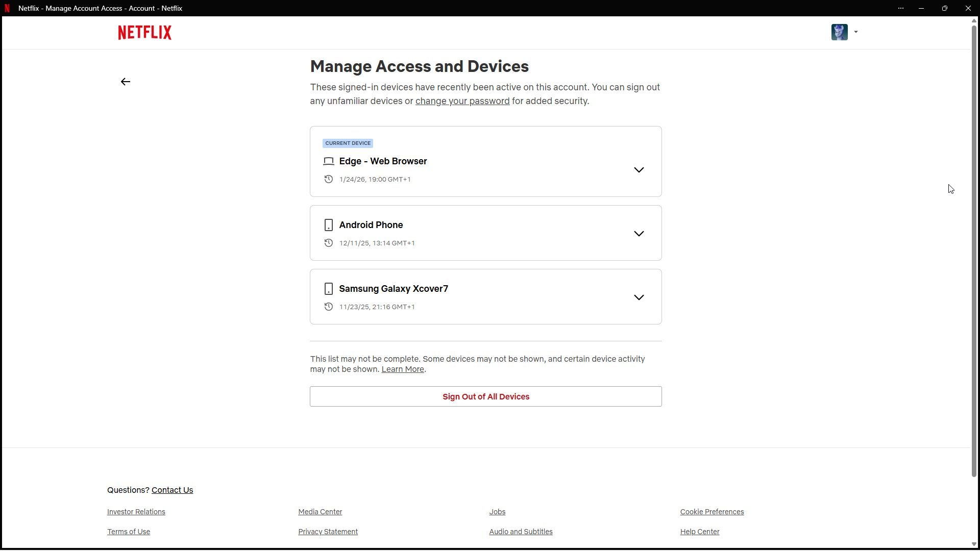The width and height of the screenshot is (980, 551).
Task: Restore down the Netflix window
Action: pos(945,8)
